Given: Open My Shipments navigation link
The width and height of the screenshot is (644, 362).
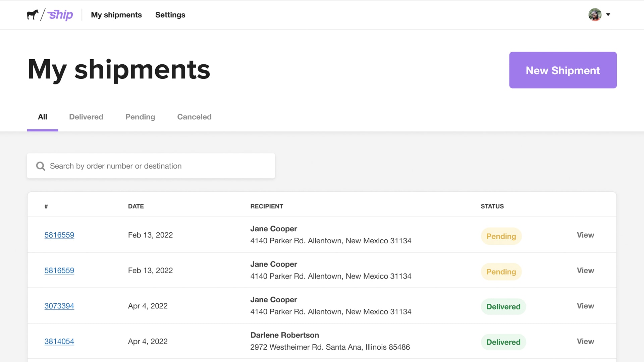Looking at the screenshot, I should (x=116, y=15).
